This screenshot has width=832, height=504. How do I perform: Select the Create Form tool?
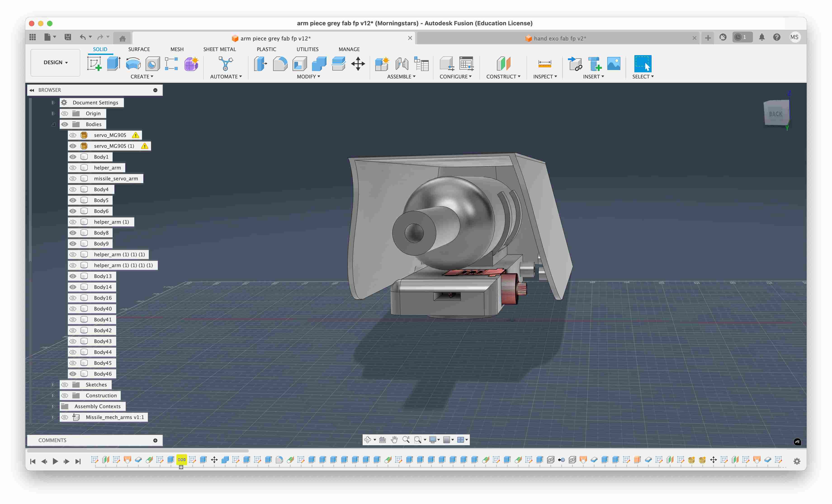pos(191,64)
